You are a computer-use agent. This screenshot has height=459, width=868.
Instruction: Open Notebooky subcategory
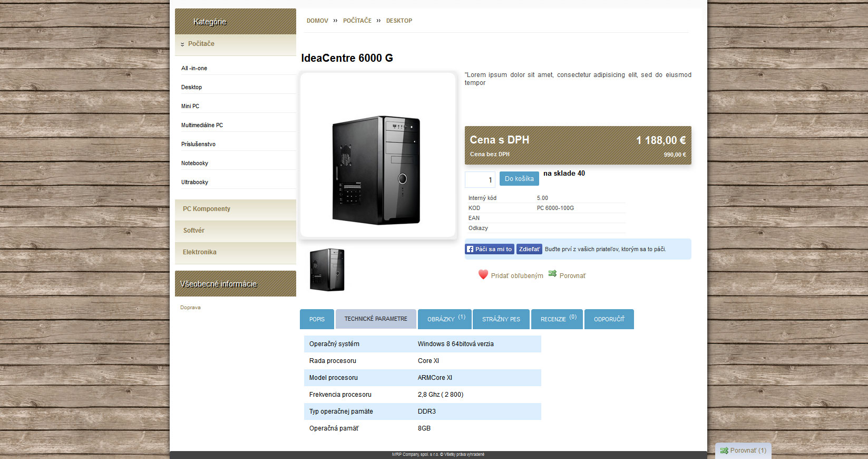pos(194,163)
